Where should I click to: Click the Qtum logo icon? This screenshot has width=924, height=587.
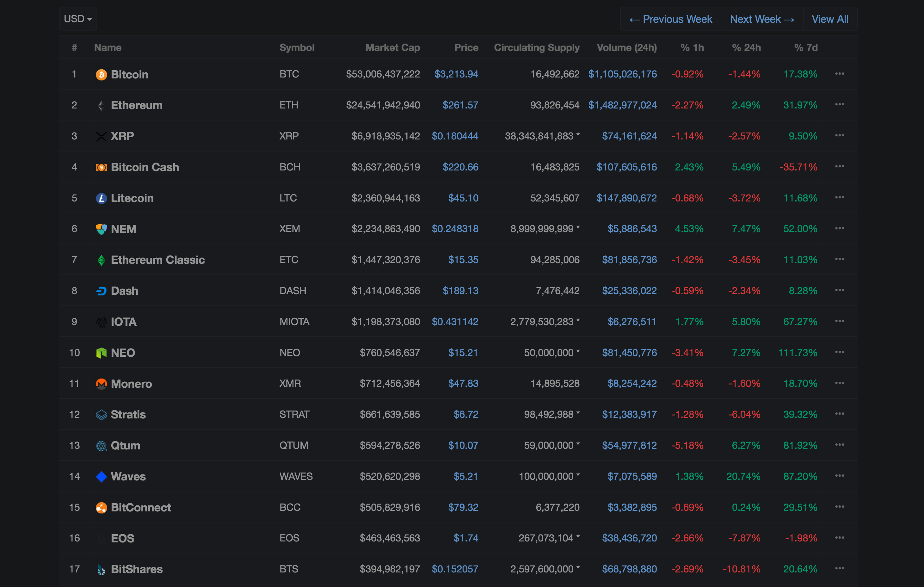tap(101, 446)
